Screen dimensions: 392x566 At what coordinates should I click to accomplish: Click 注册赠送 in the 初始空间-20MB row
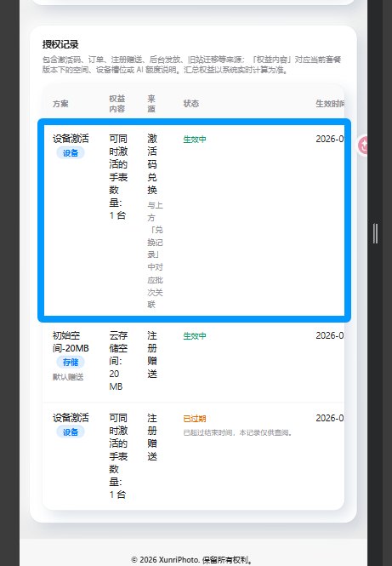pos(152,354)
